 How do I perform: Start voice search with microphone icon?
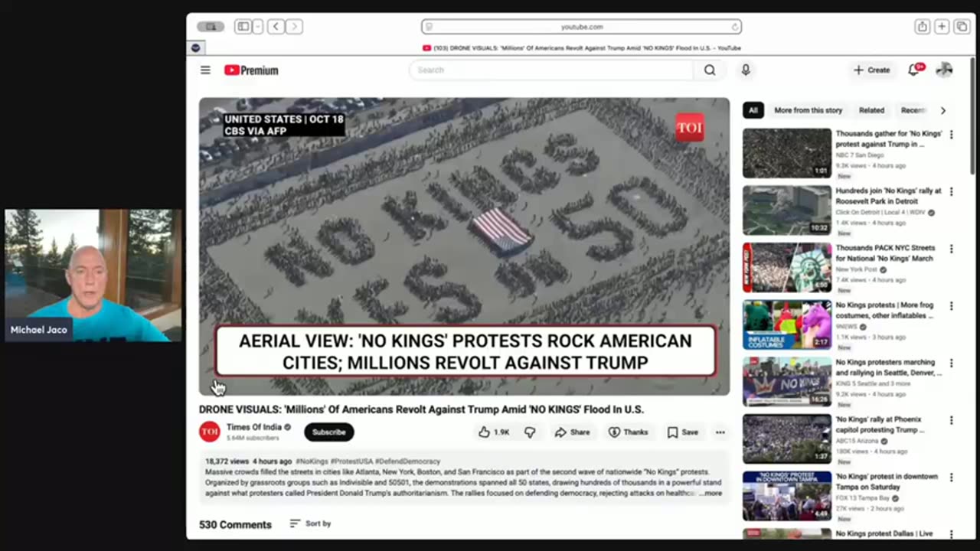coord(746,70)
